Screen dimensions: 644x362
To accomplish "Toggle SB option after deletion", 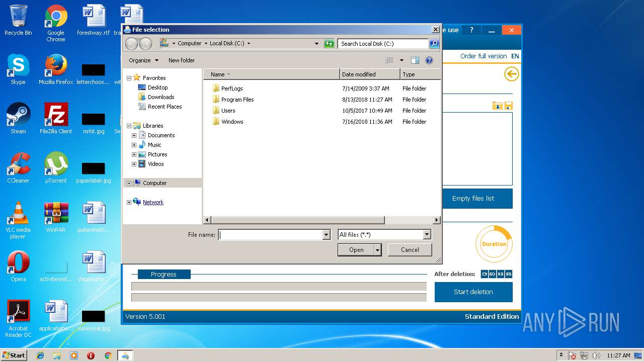I will tap(509, 274).
